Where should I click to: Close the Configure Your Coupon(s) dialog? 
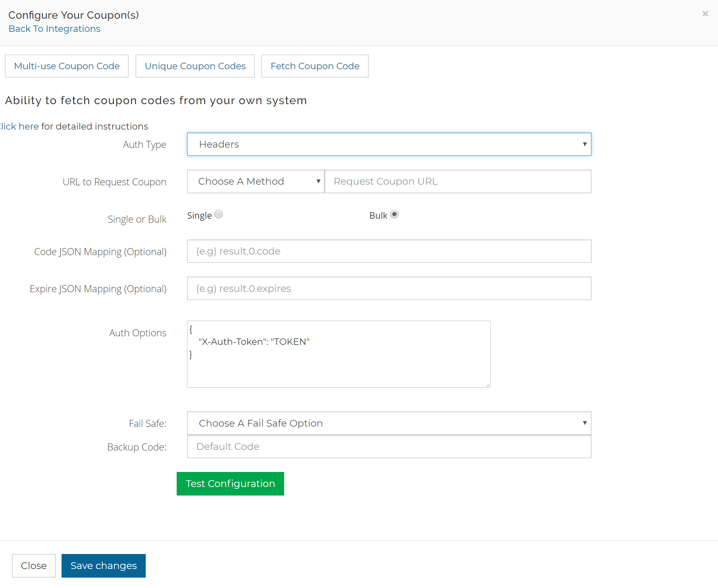pos(705,13)
